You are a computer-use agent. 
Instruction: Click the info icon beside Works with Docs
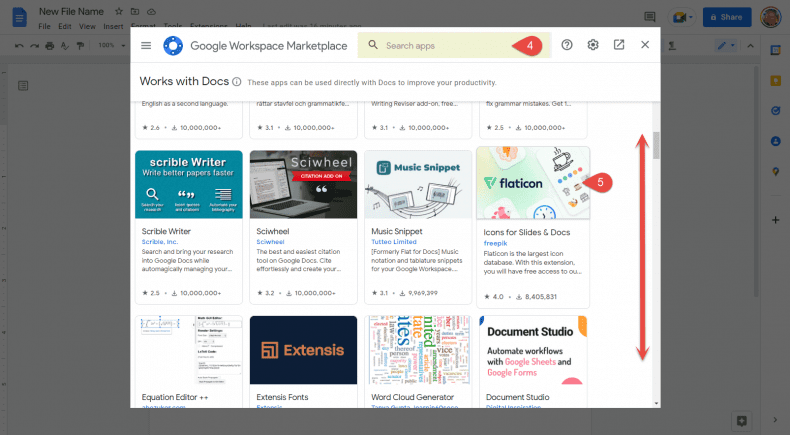coord(237,81)
